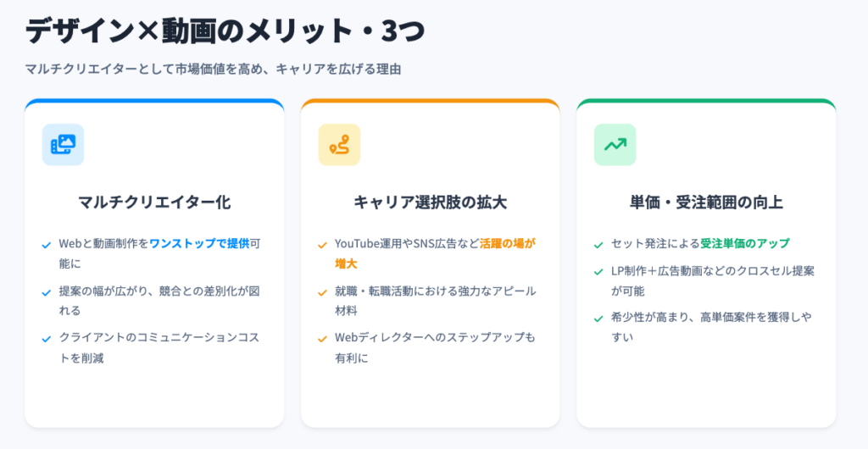Click the highlighted ワンストップで提供 text
The height and width of the screenshot is (449, 868).
click(x=199, y=244)
